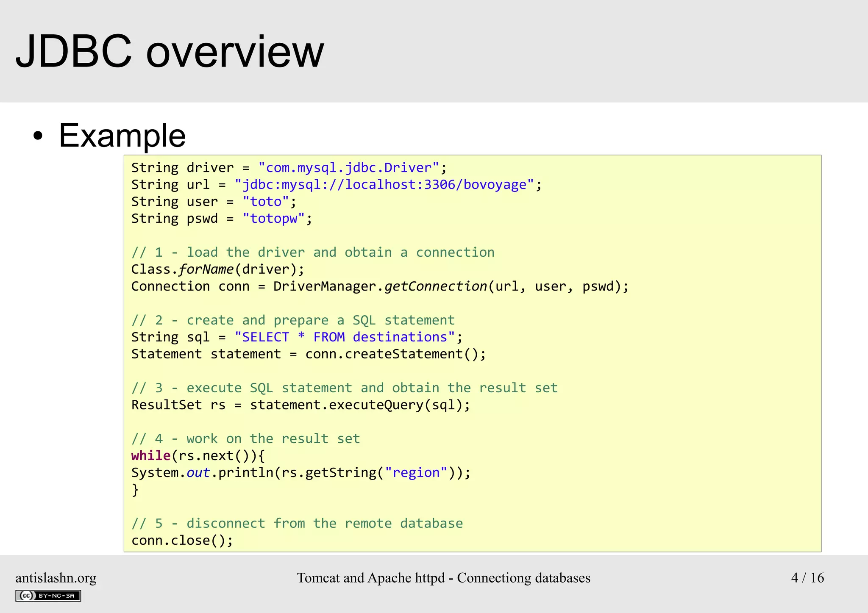The height and width of the screenshot is (613, 868).
Task: Click the 'Class.forName(driver);' line
Action: (218, 269)
